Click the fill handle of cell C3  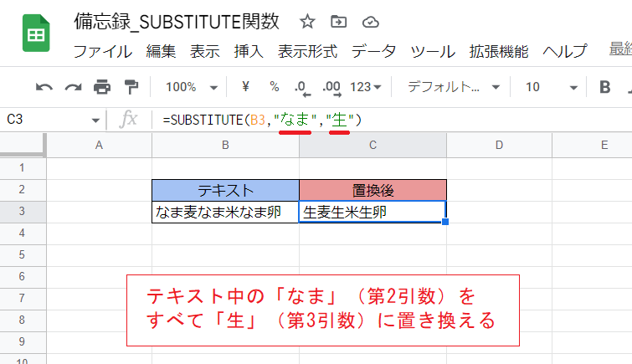[x=445, y=222]
